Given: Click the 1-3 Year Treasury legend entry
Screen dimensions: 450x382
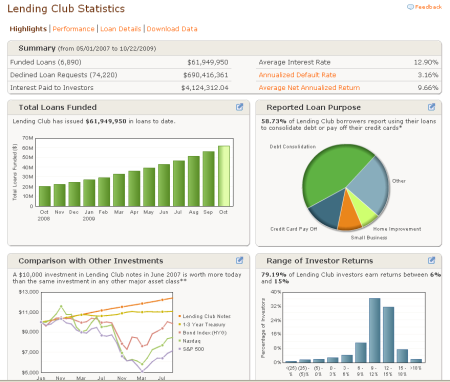Looking at the screenshot, I should click(202, 324).
